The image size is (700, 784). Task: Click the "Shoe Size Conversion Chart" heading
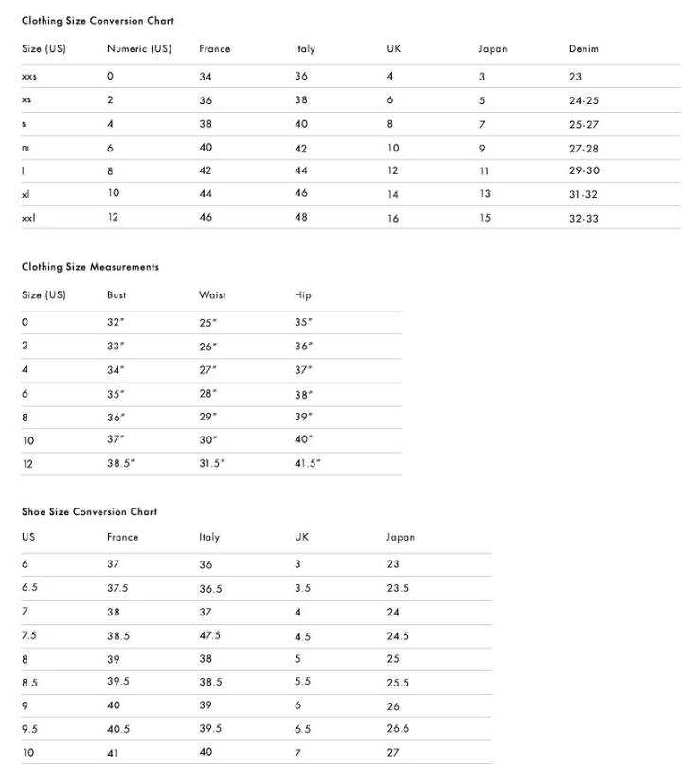[x=89, y=512]
